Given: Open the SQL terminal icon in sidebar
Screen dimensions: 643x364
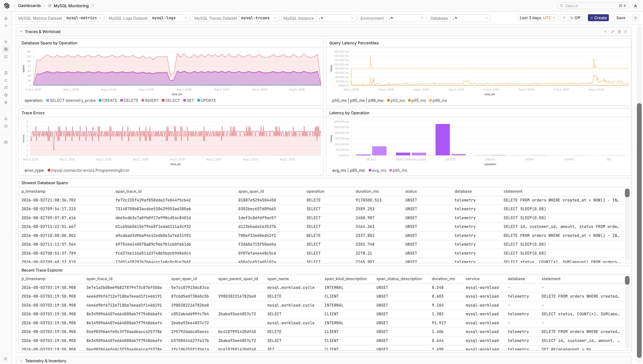Looking at the screenshot, I should coord(6,57).
